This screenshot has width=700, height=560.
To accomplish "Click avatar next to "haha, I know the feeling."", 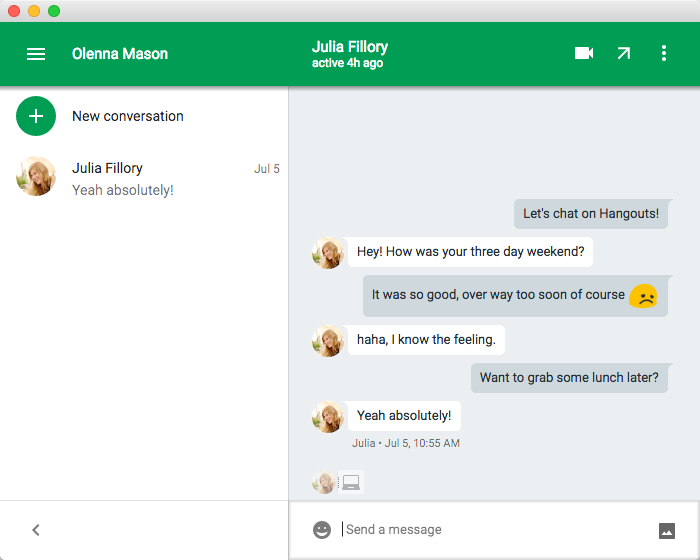I will [x=328, y=341].
